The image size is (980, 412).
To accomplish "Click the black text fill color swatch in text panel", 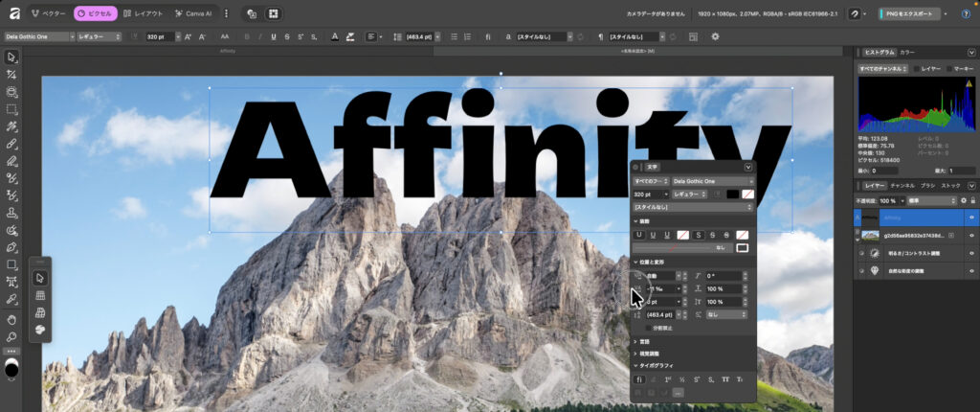I will tap(732, 194).
